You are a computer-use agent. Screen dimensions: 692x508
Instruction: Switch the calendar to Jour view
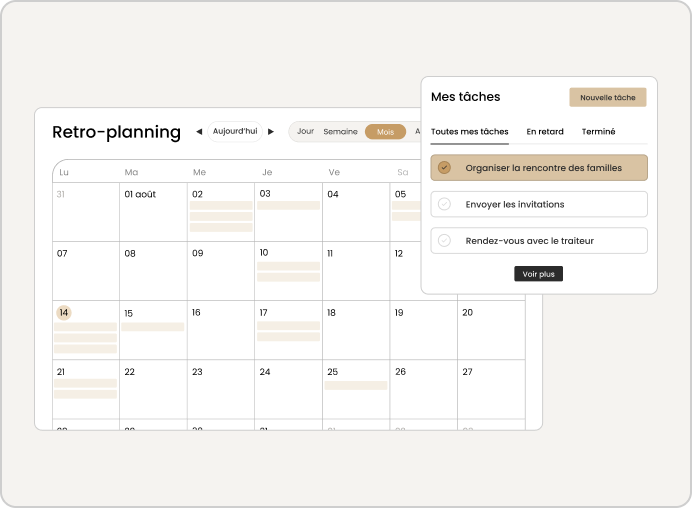[305, 132]
